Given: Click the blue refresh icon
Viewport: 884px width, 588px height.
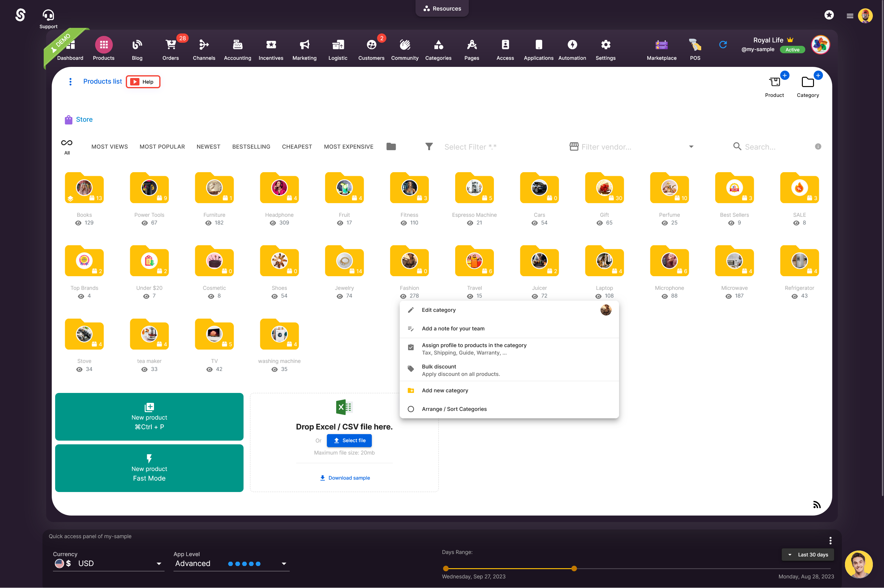Looking at the screenshot, I should tap(723, 45).
